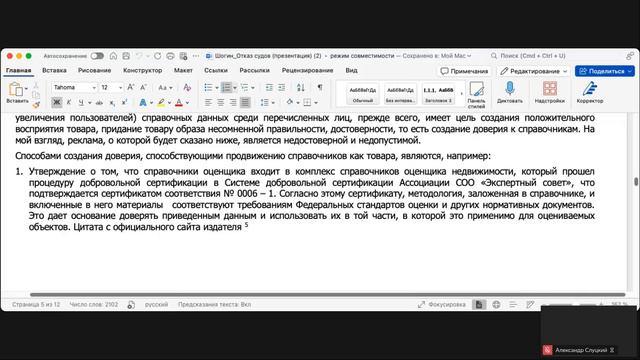The width and height of the screenshot is (640, 360).
Task: Increase paragraph indent
Action: tap(282, 87)
